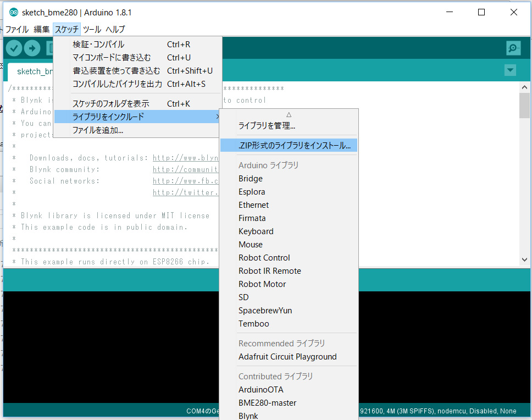Select Adafruit Circuit Playground library
The height and width of the screenshot is (420, 532).
pos(287,357)
